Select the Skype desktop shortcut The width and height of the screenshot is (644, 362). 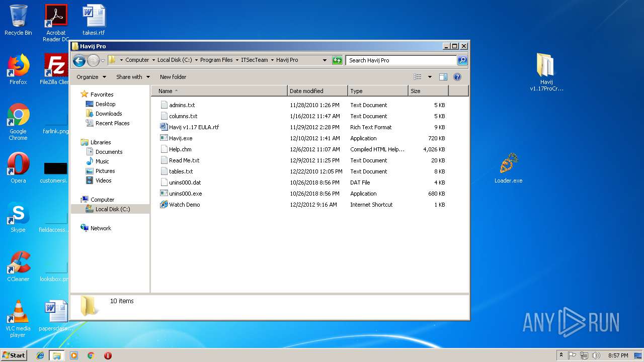[18, 217]
